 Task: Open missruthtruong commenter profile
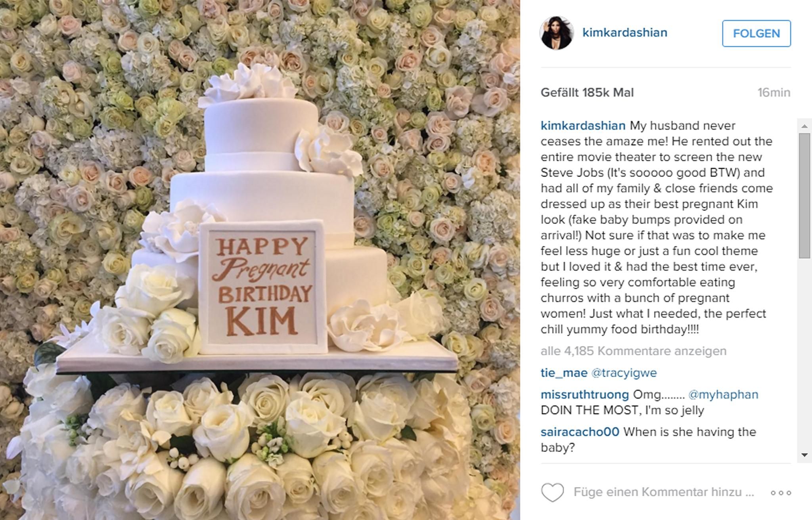coord(584,394)
